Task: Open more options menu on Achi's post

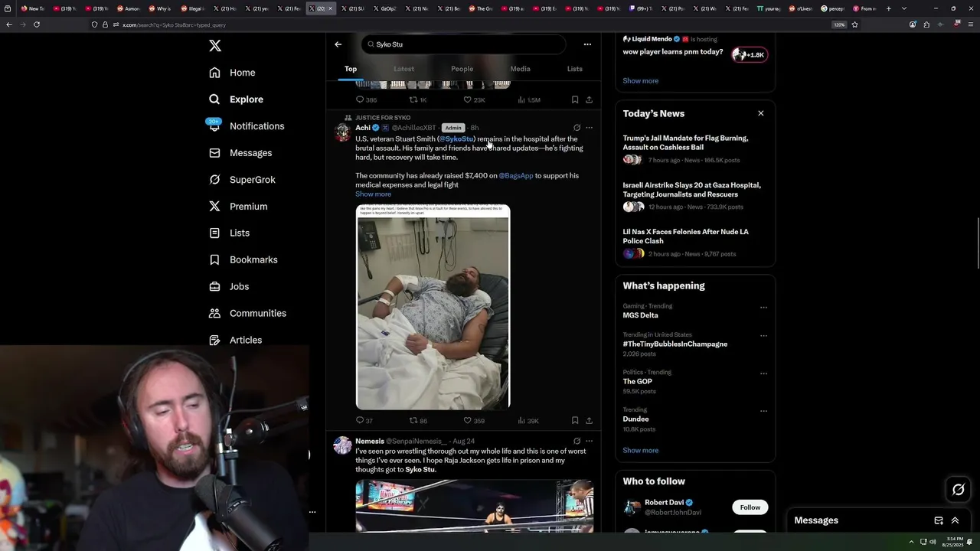Action: pyautogui.click(x=589, y=128)
